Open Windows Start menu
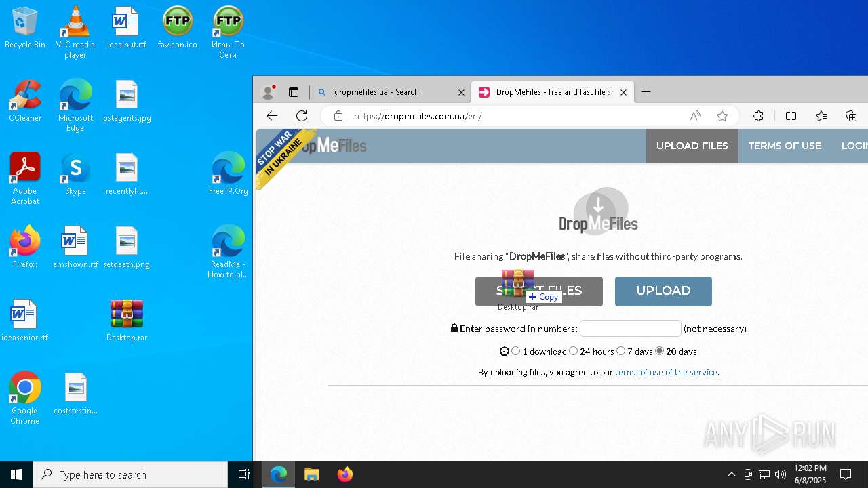Screen dimensions: 868x488 click(16, 474)
